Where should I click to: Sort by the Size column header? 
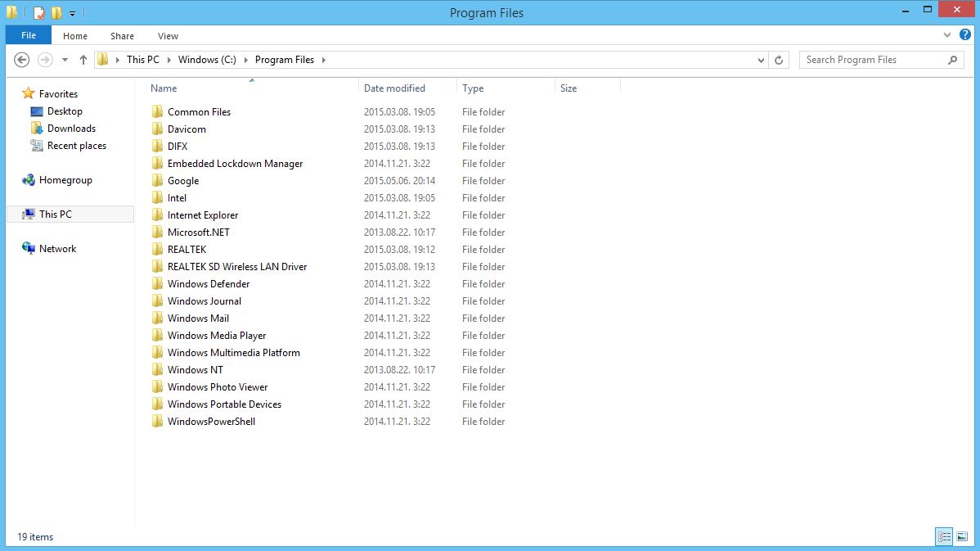pyautogui.click(x=569, y=88)
